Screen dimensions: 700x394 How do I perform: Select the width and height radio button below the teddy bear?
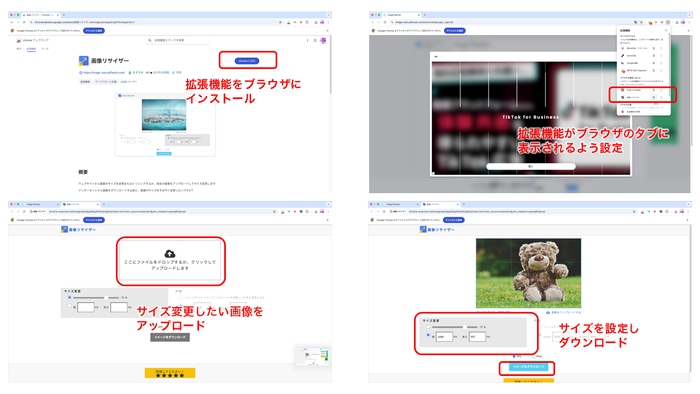pos(428,335)
